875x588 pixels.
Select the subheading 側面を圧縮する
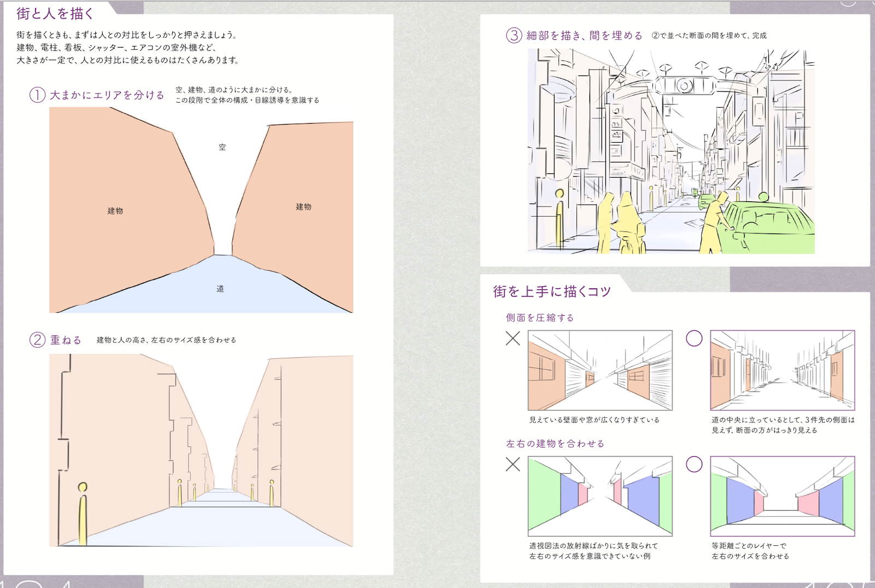coord(540,318)
